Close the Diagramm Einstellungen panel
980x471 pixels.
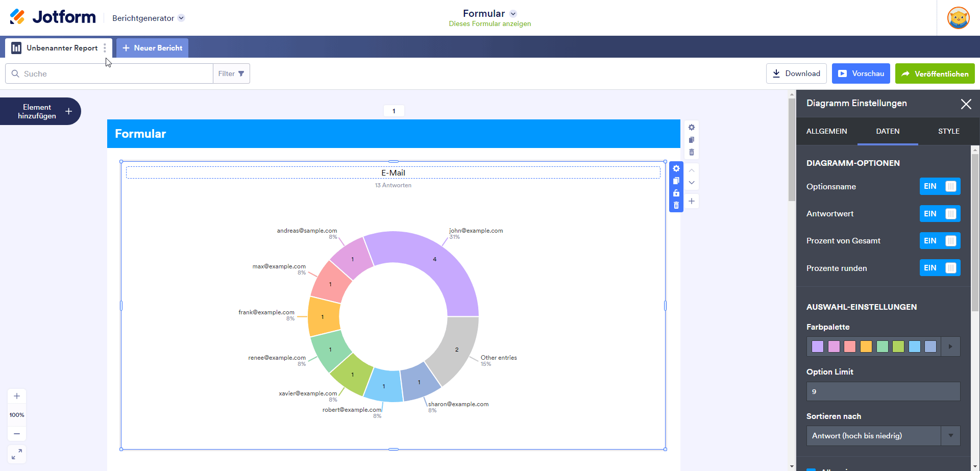(x=966, y=104)
